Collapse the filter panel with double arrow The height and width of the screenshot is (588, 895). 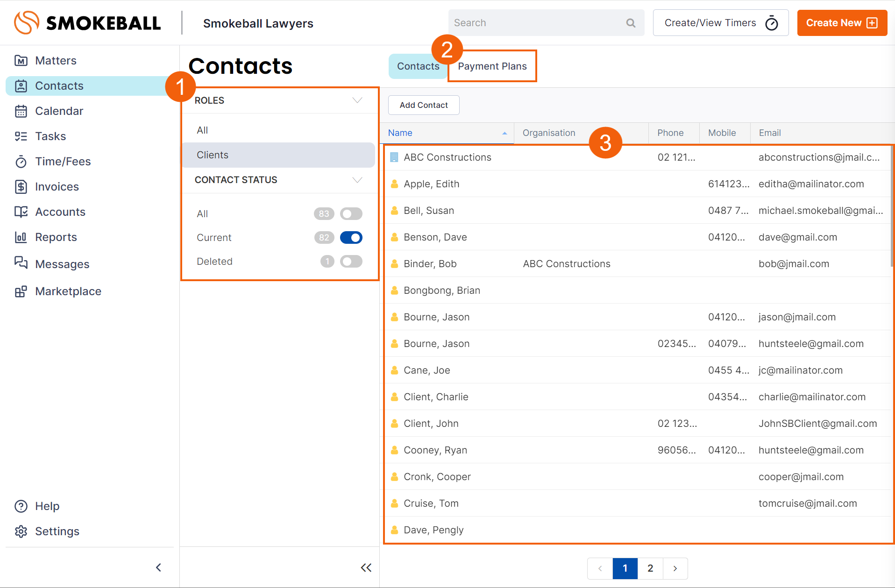[366, 567]
